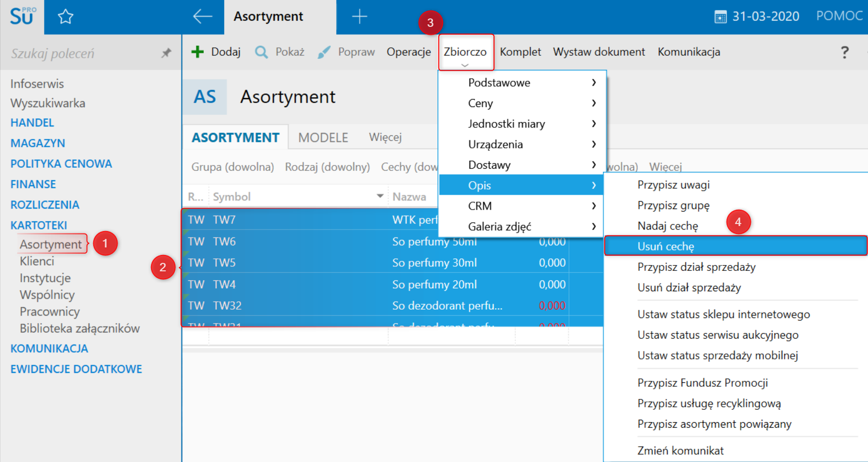Open the Komplet toolbar menu
Viewport: 868px width, 462px height.
(520, 52)
